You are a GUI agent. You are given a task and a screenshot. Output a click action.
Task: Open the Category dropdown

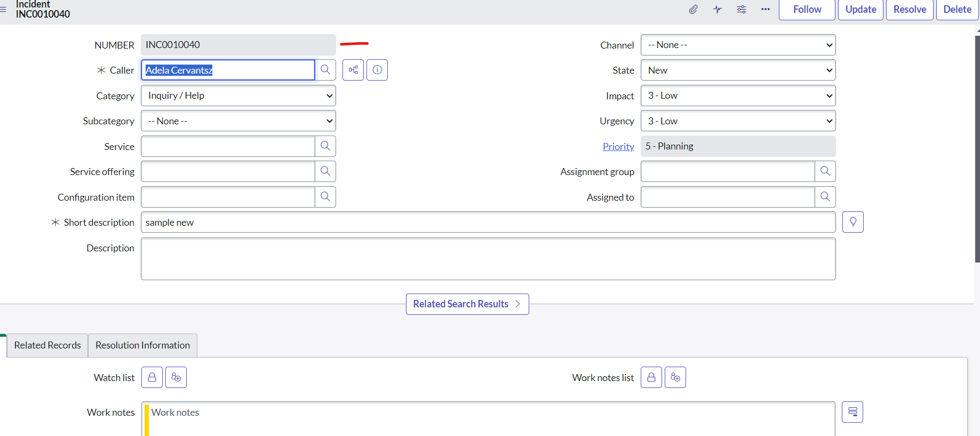pyautogui.click(x=238, y=96)
